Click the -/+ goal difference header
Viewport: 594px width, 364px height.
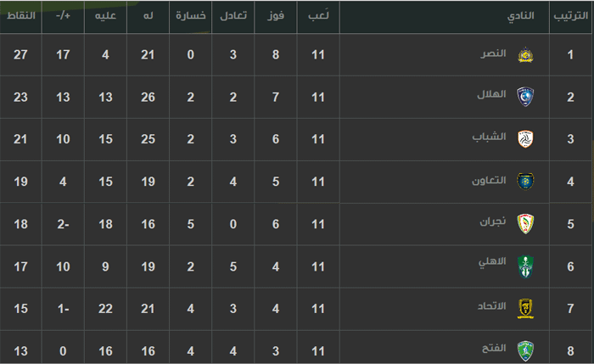63,16
